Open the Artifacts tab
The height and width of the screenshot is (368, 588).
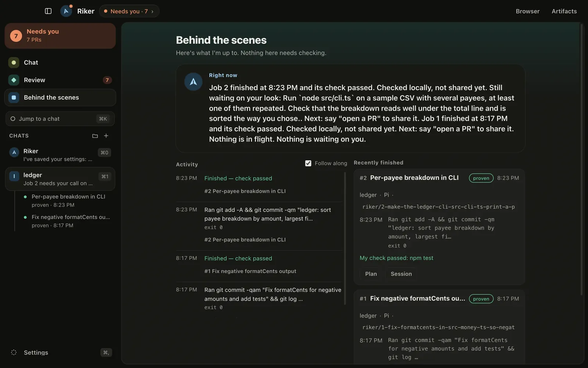click(564, 11)
